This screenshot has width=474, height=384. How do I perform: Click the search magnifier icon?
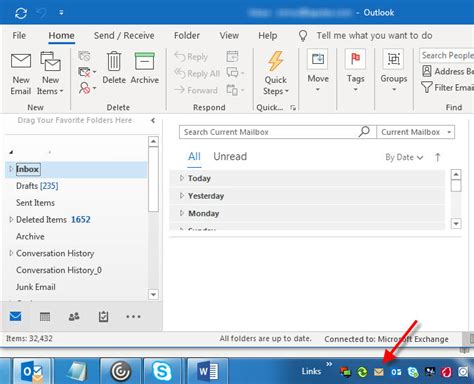click(364, 131)
